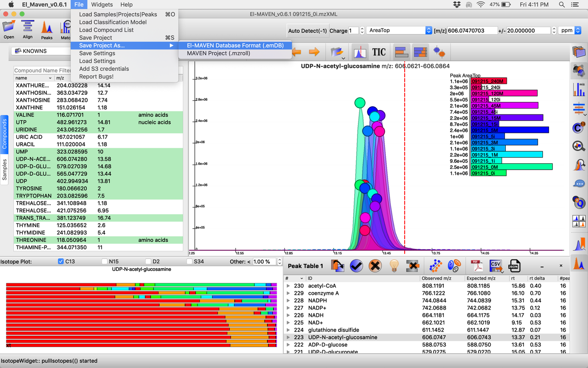This screenshot has height=368, width=588.
Task: Open the Help menu
Action: point(126,5)
